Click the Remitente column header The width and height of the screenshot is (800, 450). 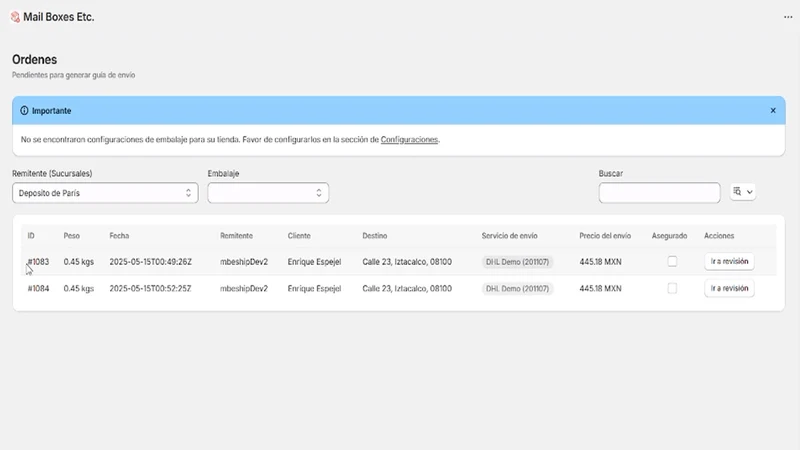[x=236, y=236]
